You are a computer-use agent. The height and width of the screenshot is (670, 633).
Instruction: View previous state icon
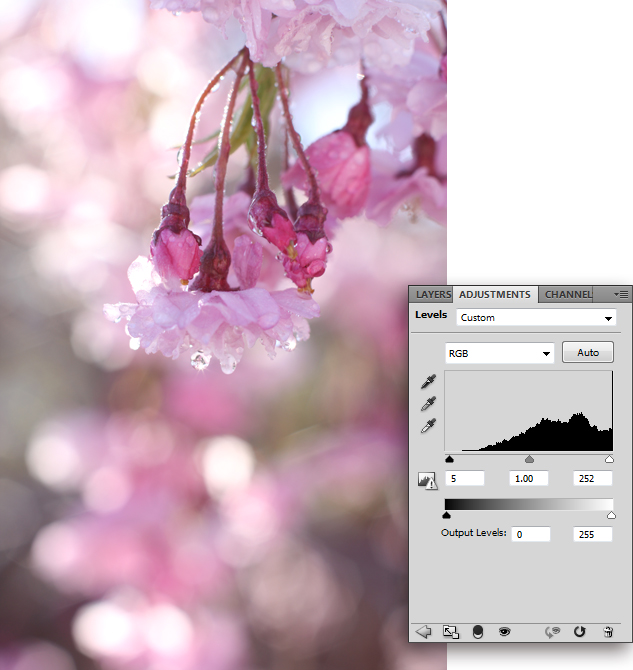[552, 632]
